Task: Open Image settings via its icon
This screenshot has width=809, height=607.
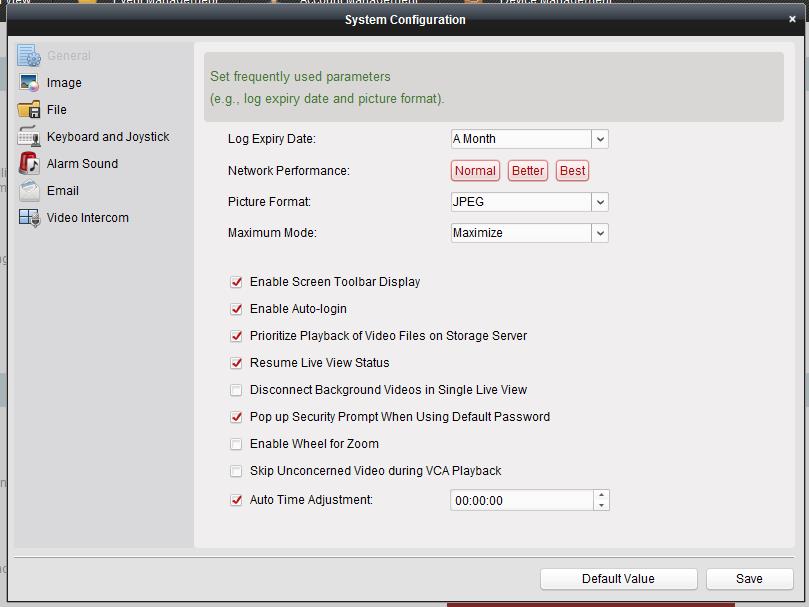Action: pyautogui.click(x=29, y=83)
